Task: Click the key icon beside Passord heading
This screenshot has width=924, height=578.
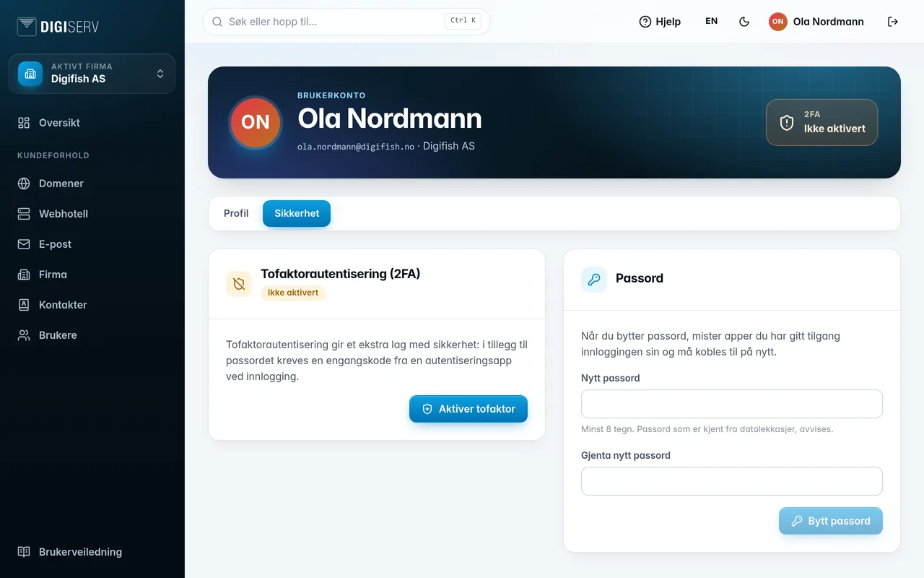Action: point(594,280)
